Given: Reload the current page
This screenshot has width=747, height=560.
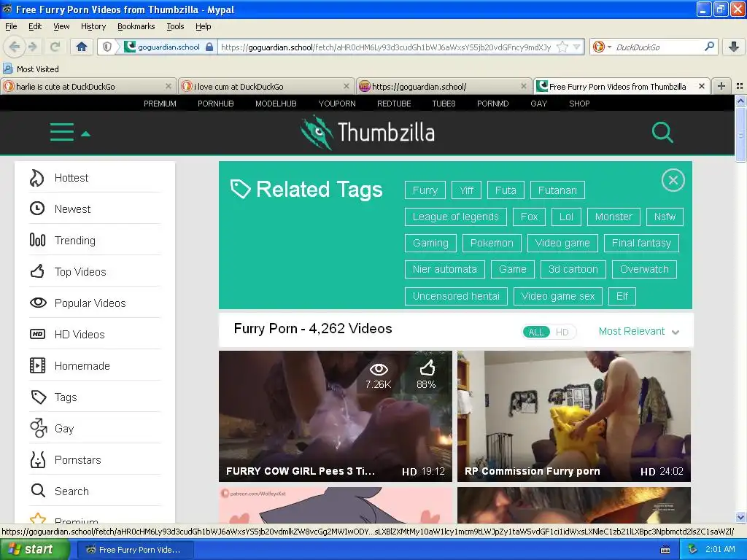Looking at the screenshot, I should point(55,47).
